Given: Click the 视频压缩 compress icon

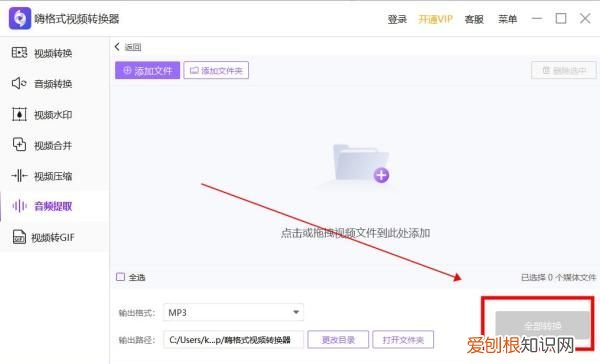Looking at the screenshot, I should point(19,176).
